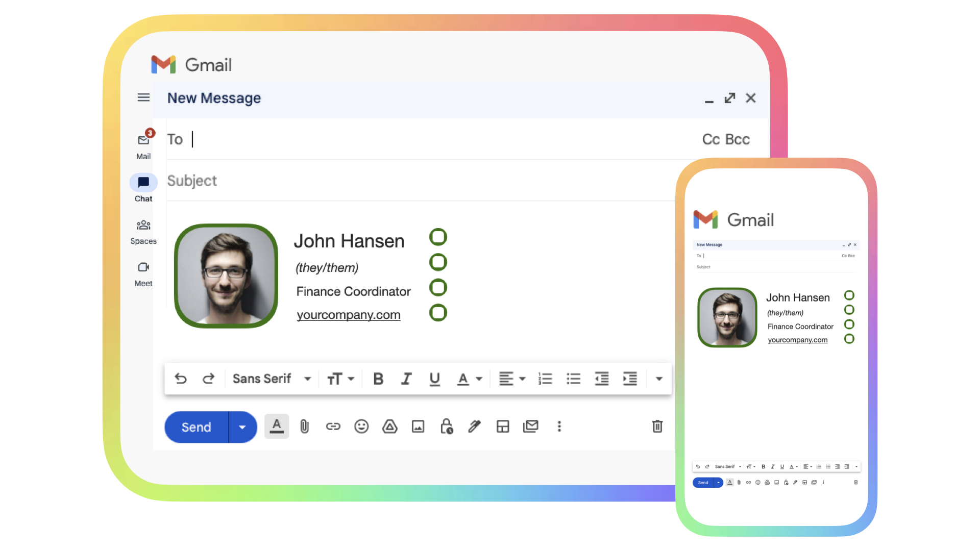Attach a file using the paperclip icon

coord(304,427)
